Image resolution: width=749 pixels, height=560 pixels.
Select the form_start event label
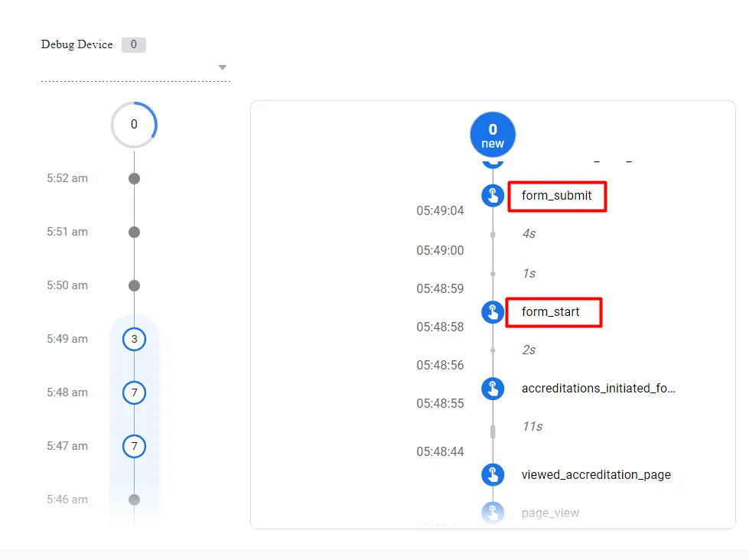[550, 312]
